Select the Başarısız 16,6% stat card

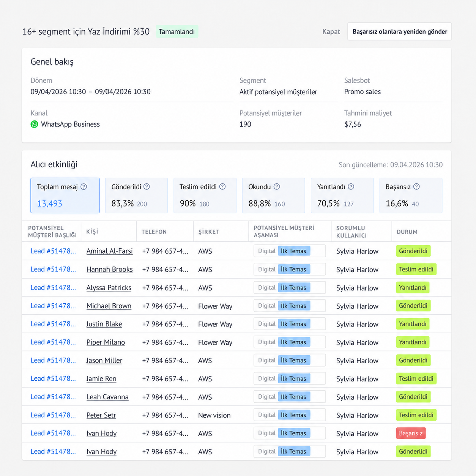coord(411,195)
